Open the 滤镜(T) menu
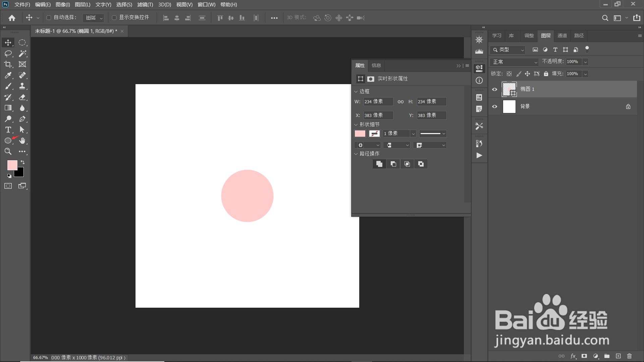 (x=145, y=5)
